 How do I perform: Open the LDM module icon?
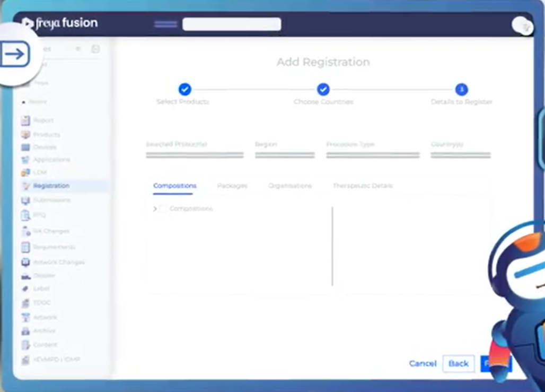25,172
